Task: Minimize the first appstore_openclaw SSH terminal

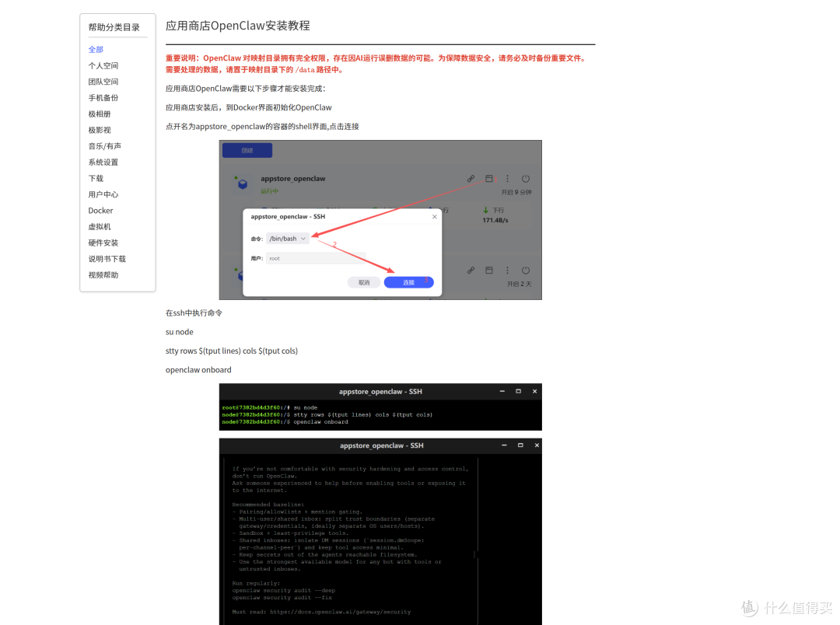Action: coord(502,391)
